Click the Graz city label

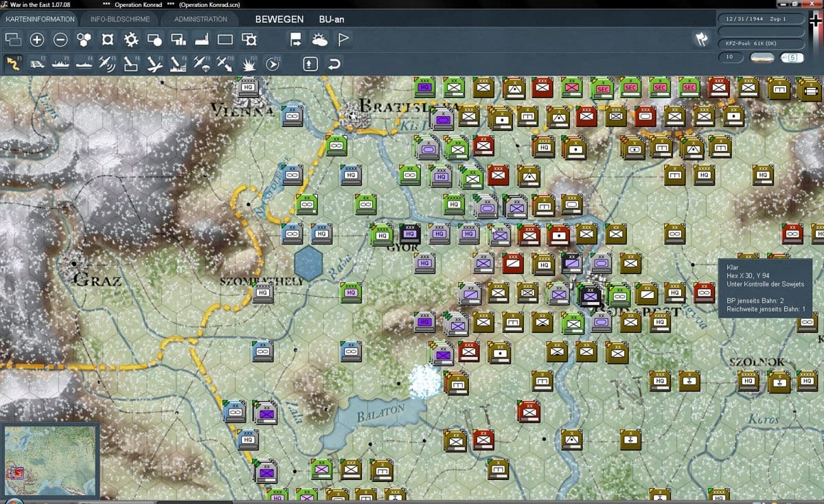click(x=95, y=279)
